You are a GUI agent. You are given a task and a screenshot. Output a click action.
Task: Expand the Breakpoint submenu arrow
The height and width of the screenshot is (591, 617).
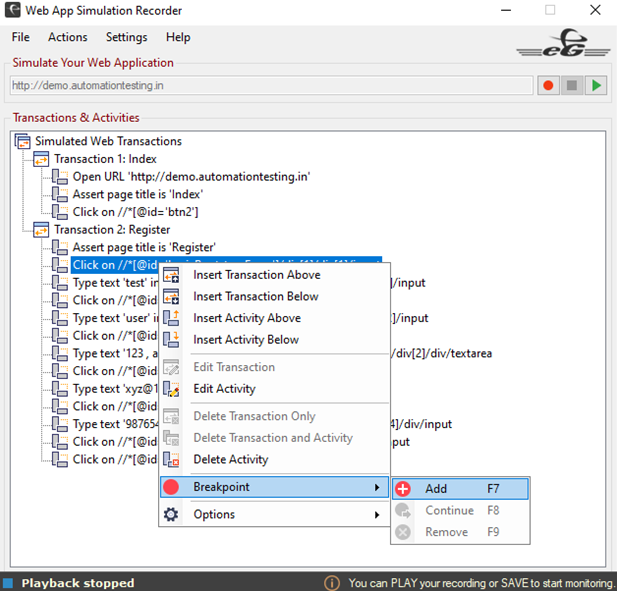click(x=377, y=487)
